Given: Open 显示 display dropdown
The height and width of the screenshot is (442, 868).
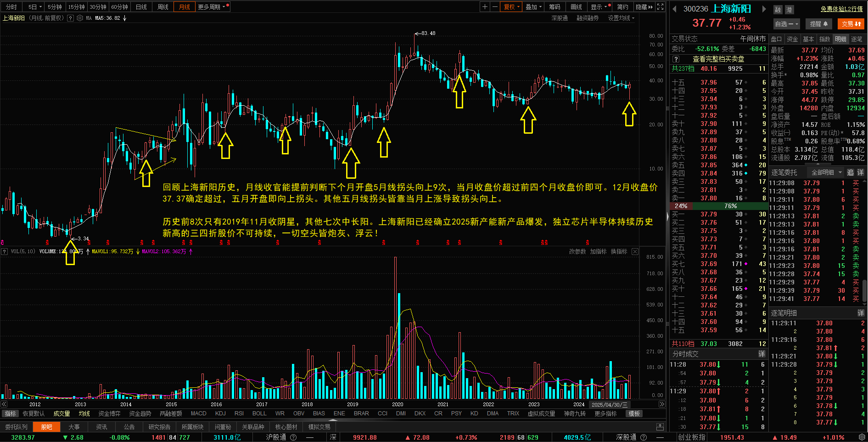Looking at the screenshot, I should pyautogui.click(x=599, y=7).
